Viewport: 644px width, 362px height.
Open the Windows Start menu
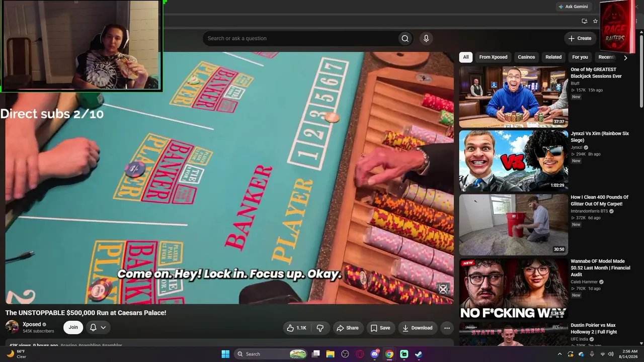click(x=225, y=354)
